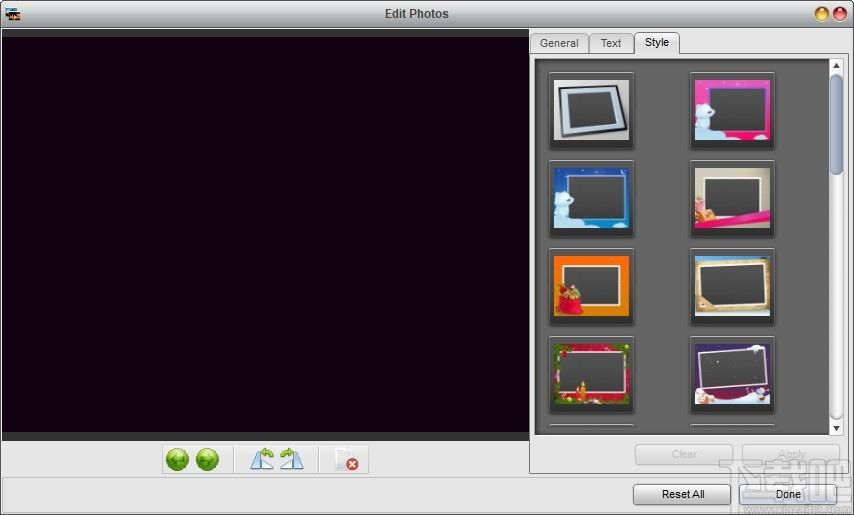This screenshot has width=854, height=515.
Task: Click the style list scrollbar thumb
Action: (837, 125)
